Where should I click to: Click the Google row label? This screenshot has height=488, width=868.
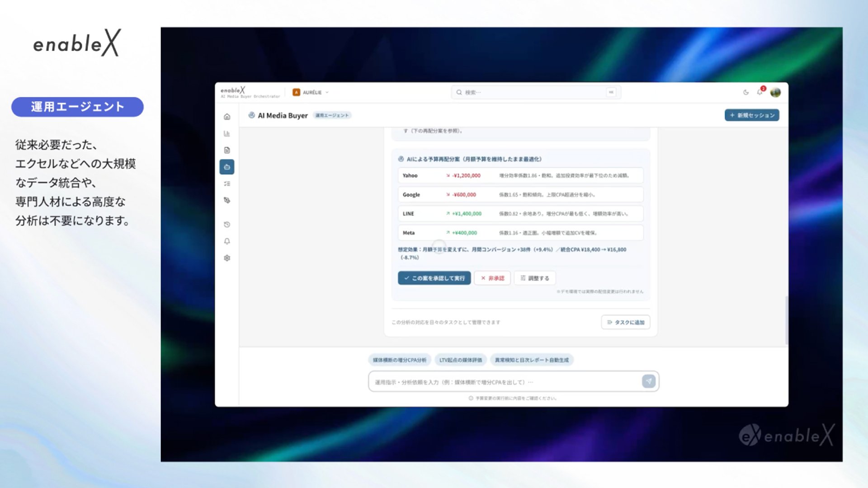411,195
